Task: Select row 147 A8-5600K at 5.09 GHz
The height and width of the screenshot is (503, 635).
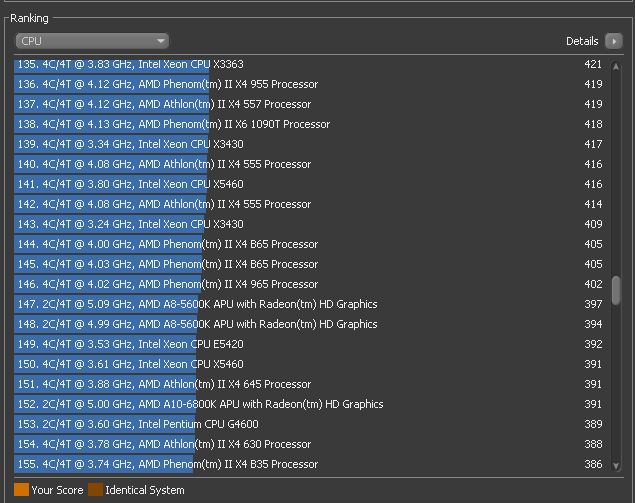Action: 311,304
